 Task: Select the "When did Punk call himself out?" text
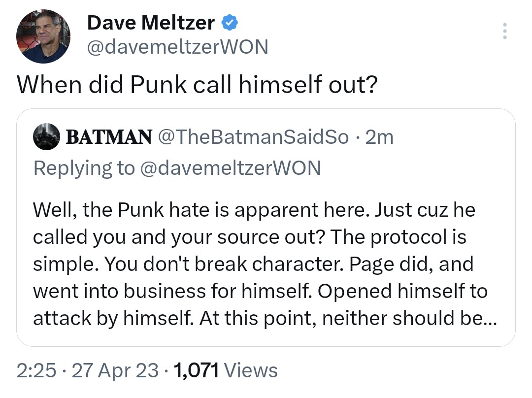click(x=197, y=85)
